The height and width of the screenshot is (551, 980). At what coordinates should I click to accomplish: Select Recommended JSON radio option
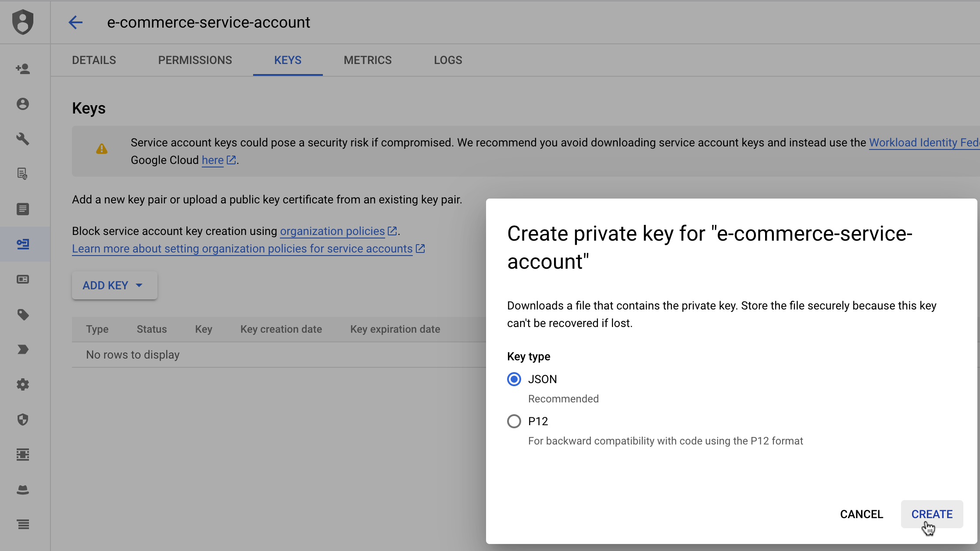513,379
